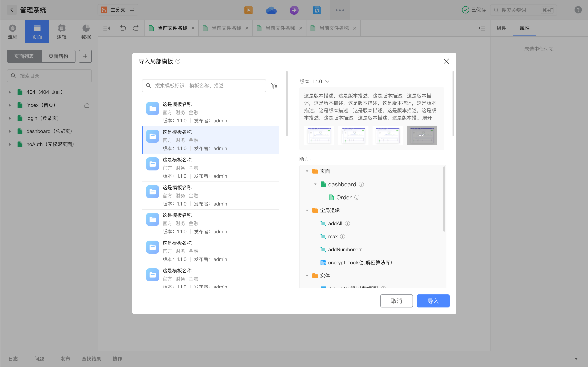The height and width of the screenshot is (367, 588).
Task: Click the template list scrollbar
Action: click(287, 104)
